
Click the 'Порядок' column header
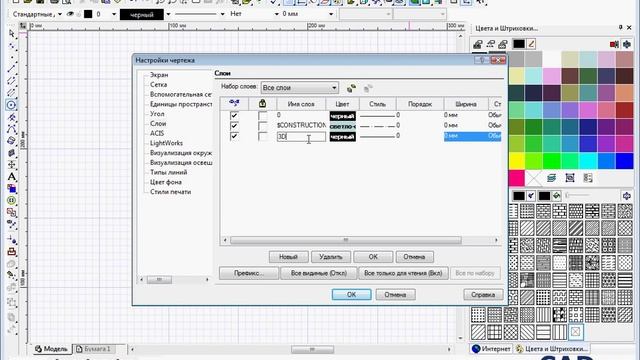point(420,104)
